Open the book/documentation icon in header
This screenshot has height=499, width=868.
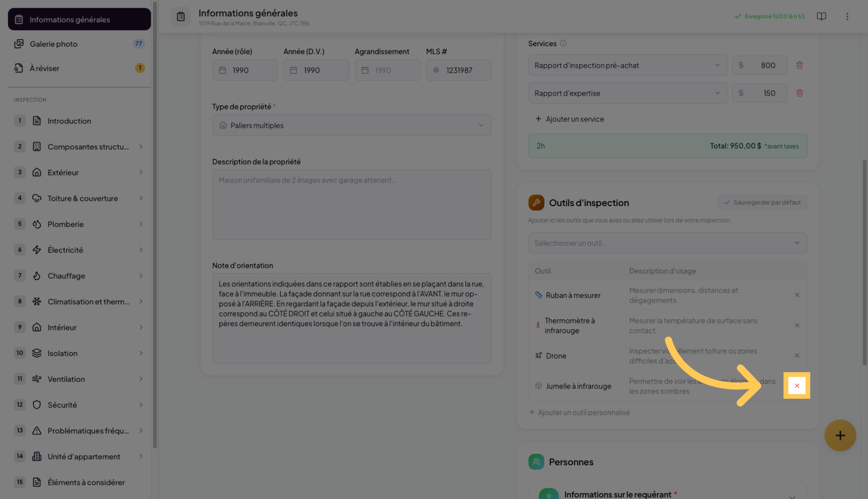click(x=821, y=17)
